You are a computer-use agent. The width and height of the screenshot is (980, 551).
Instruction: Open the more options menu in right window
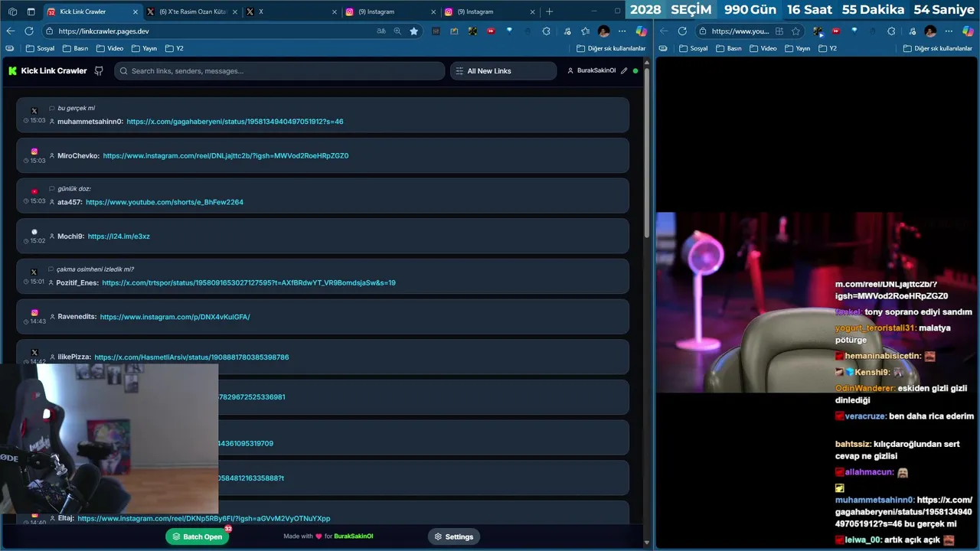coord(949,31)
